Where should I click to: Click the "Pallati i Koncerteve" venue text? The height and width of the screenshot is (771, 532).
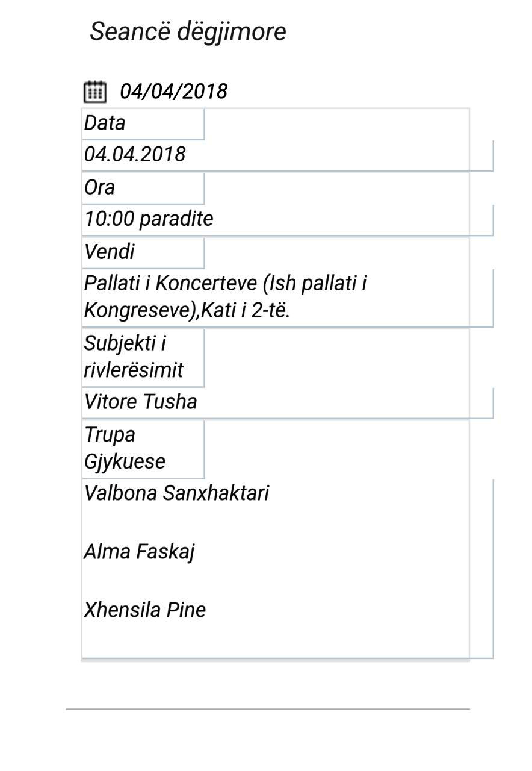pos(225,284)
